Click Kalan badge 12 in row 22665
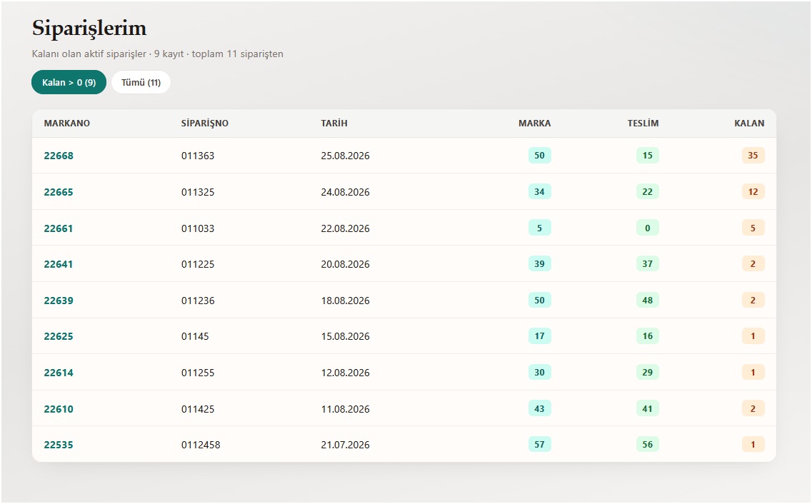The height and width of the screenshot is (504, 812). (753, 191)
